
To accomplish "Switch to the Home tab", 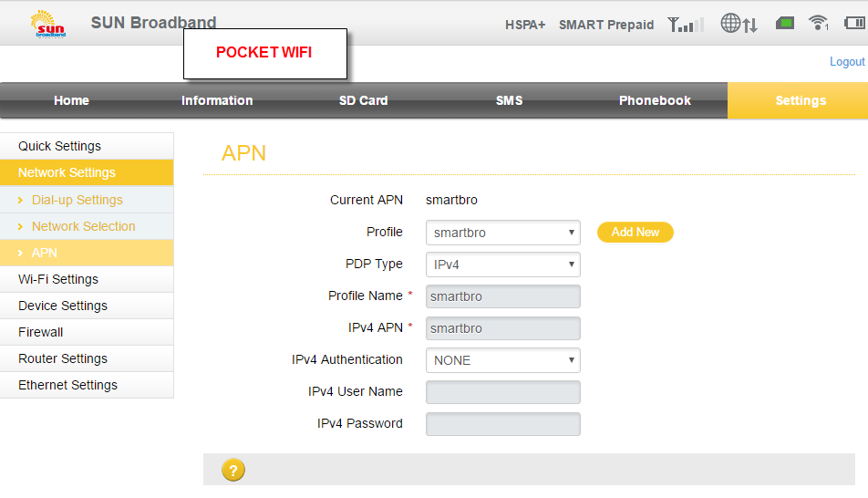I will pos(71,100).
